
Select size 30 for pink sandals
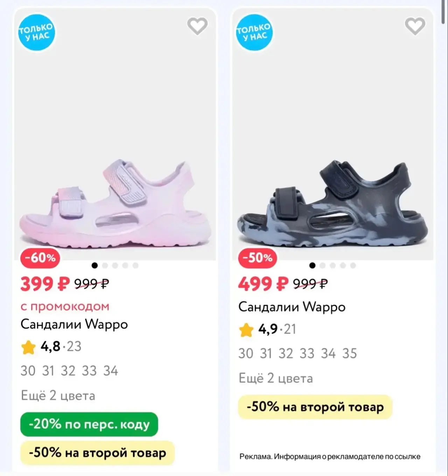click(x=28, y=371)
